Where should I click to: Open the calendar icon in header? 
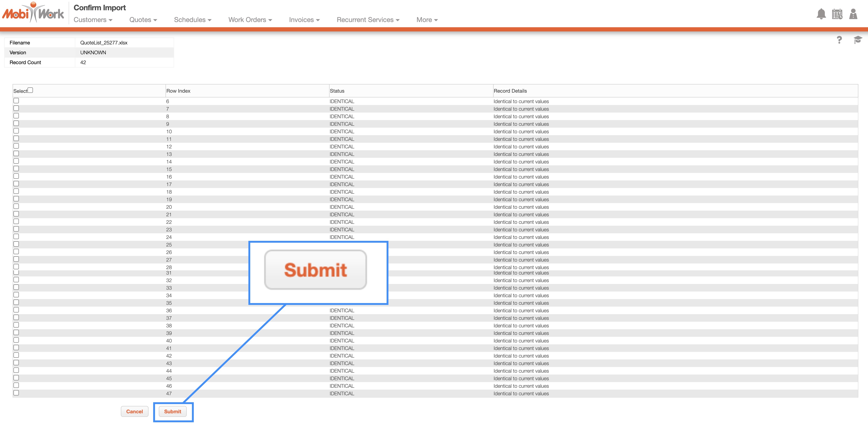click(837, 14)
